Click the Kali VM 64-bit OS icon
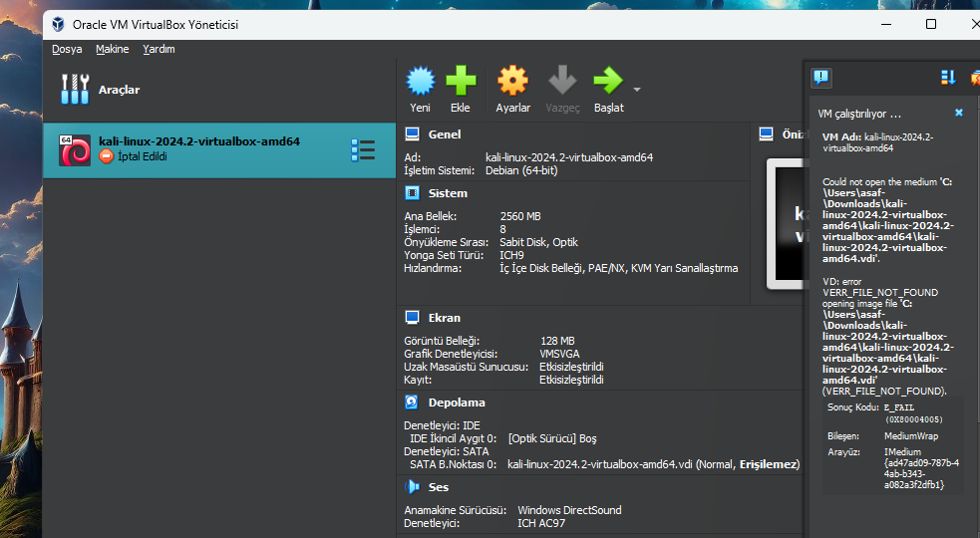Image resolution: width=980 pixels, height=538 pixels. [x=75, y=150]
